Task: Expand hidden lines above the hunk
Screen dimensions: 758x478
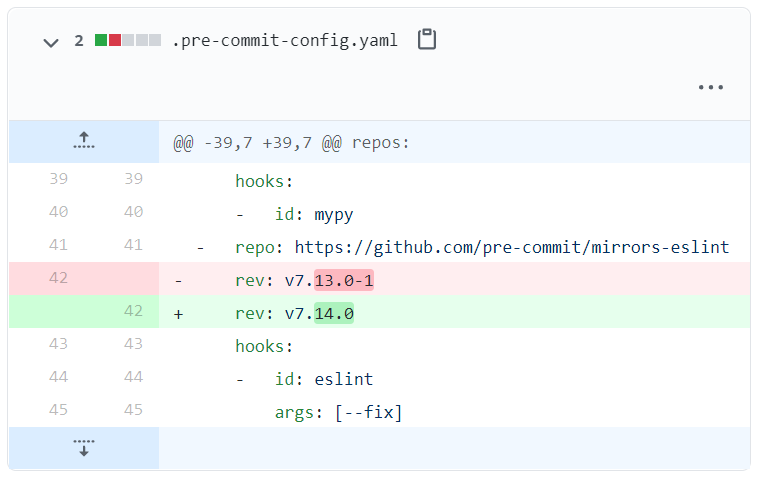Action: [x=84, y=141]
